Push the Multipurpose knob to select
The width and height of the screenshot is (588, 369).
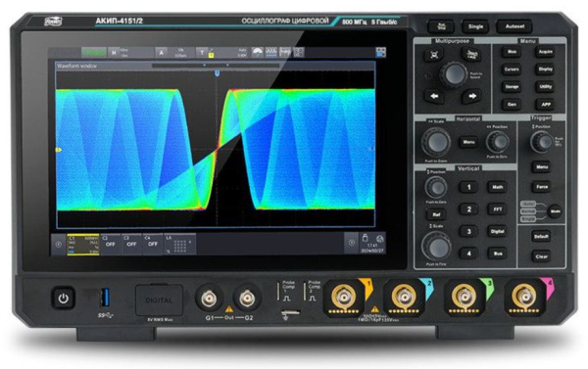tap(454, 74)
